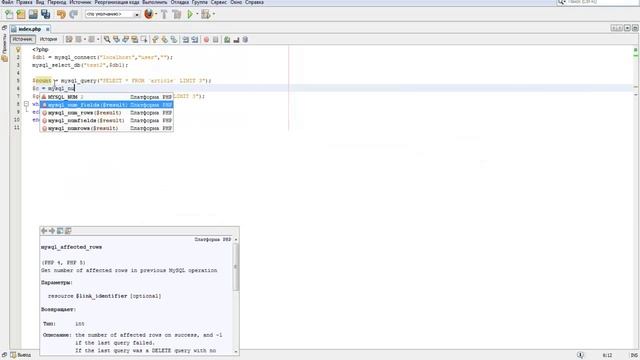Click the documentation popup Forward arrow

coord(52,231)
